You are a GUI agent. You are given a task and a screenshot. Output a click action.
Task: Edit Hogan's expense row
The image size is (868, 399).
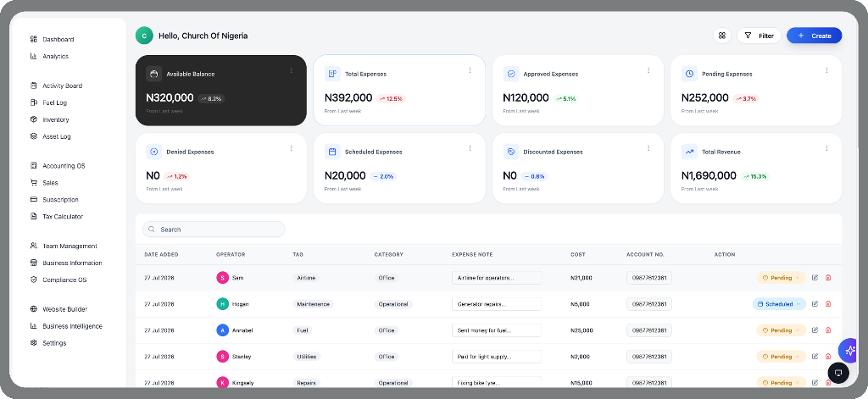pos(815,304)
